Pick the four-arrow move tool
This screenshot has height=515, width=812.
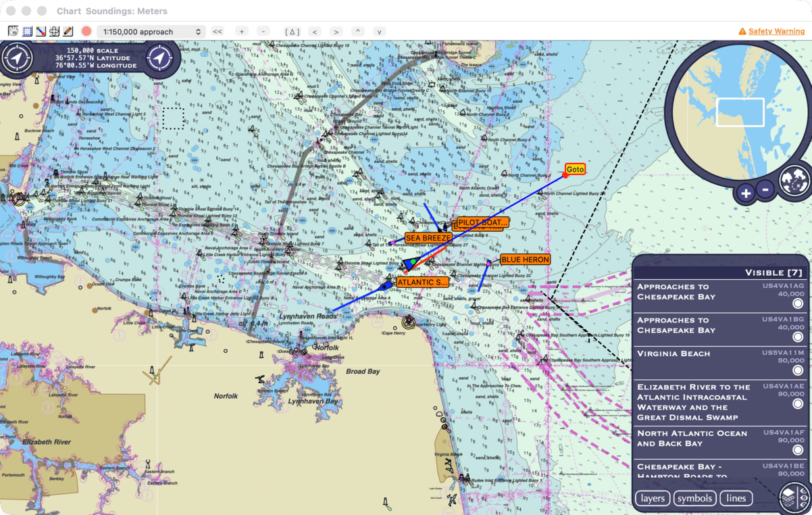(54, 31)
